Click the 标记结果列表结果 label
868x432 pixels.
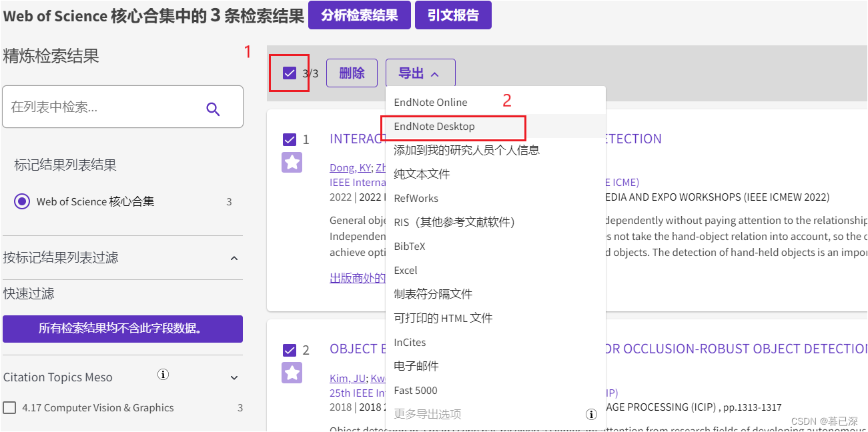[x=65, y=165]
